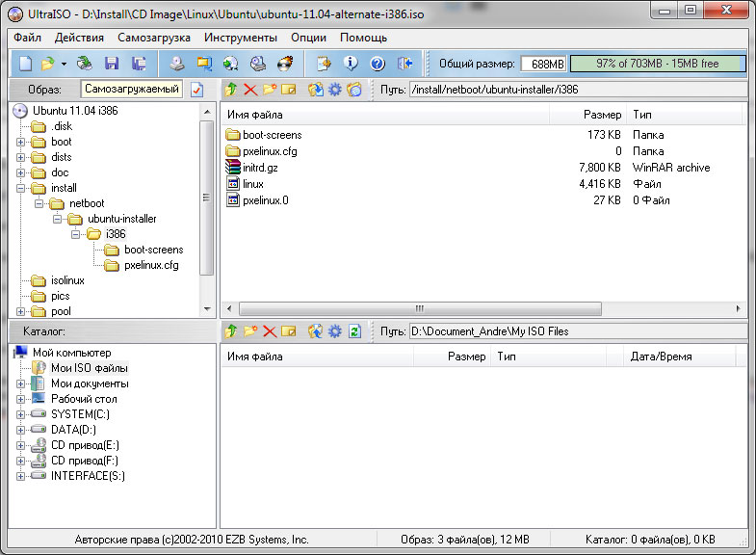The image size is (756, 555).
Task: Open upper pane gear properties icon
Action: [334, 90]
